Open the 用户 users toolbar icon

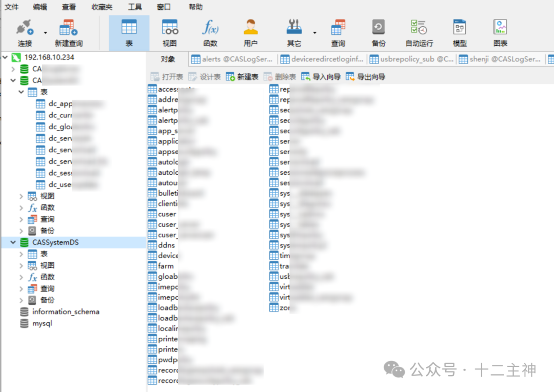[250, 33]
